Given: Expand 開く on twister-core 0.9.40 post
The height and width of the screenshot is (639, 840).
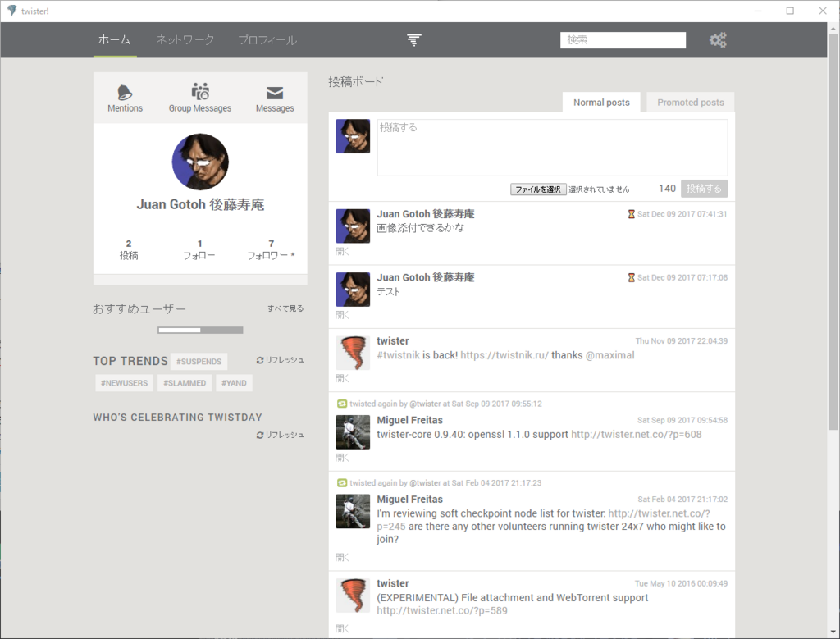Looking at the screenshot, I should tap(342, 458).
